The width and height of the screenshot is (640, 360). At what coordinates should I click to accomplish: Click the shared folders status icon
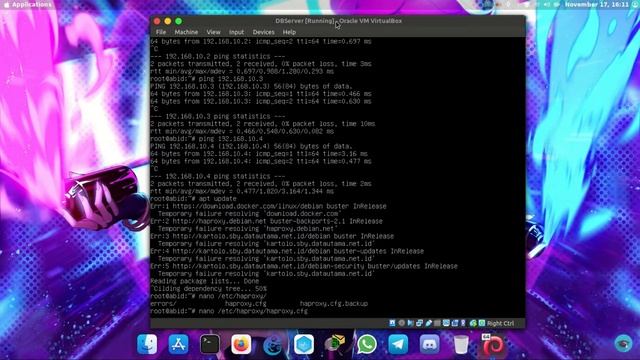pyautogui.click(x=437, y=323)
